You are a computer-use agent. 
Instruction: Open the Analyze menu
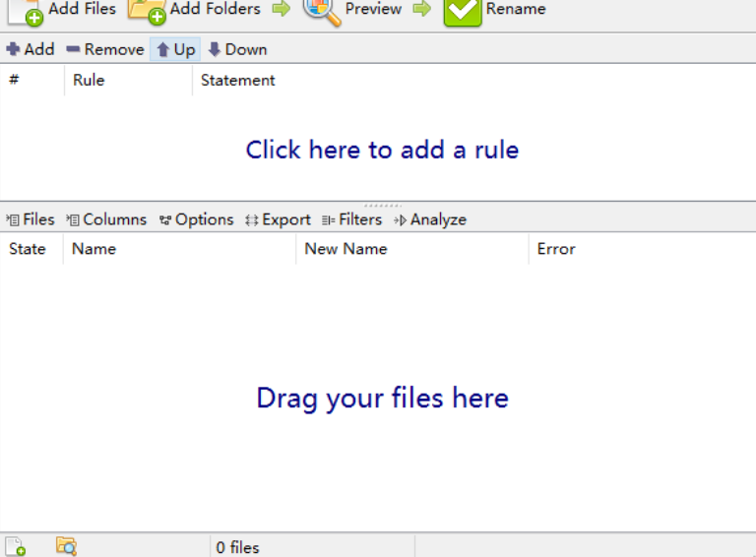click(430, 219)
